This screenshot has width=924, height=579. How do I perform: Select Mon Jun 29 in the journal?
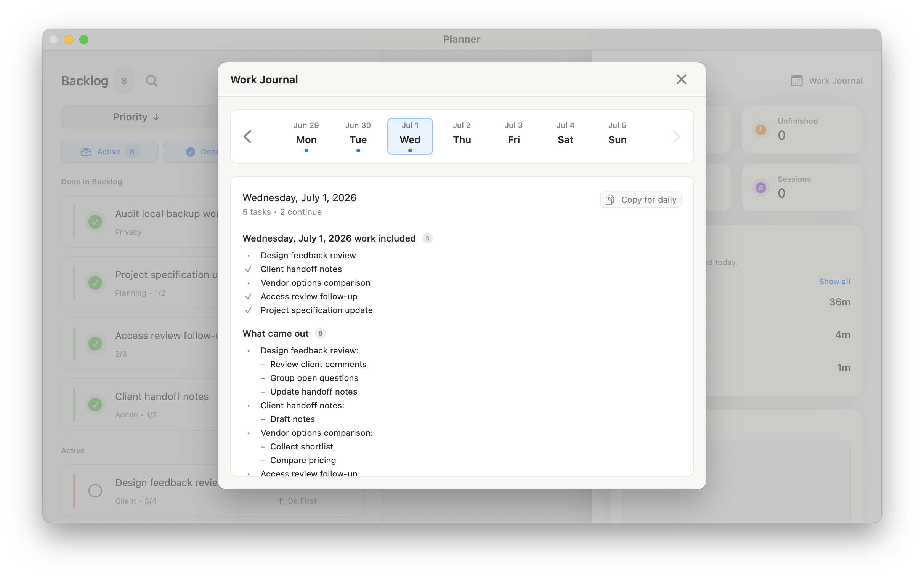point(306,136)
